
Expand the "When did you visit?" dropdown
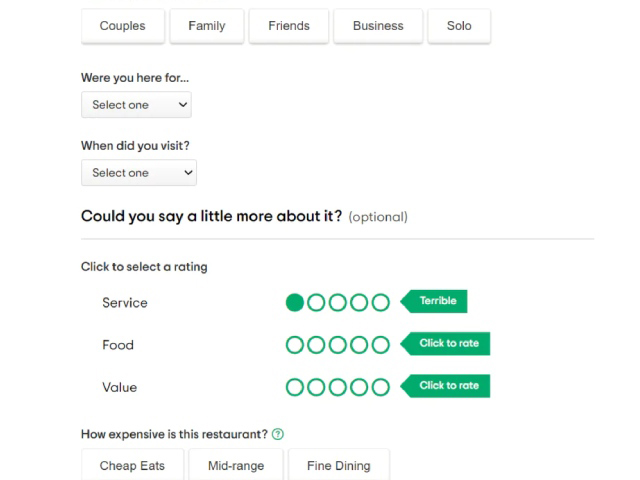click(139, 173)
